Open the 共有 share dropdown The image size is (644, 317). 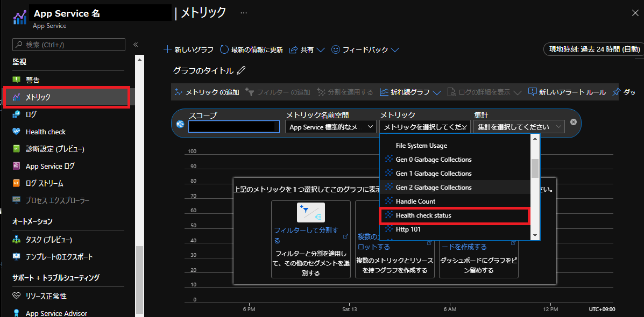pyautogui.click(x=307, y=49)
